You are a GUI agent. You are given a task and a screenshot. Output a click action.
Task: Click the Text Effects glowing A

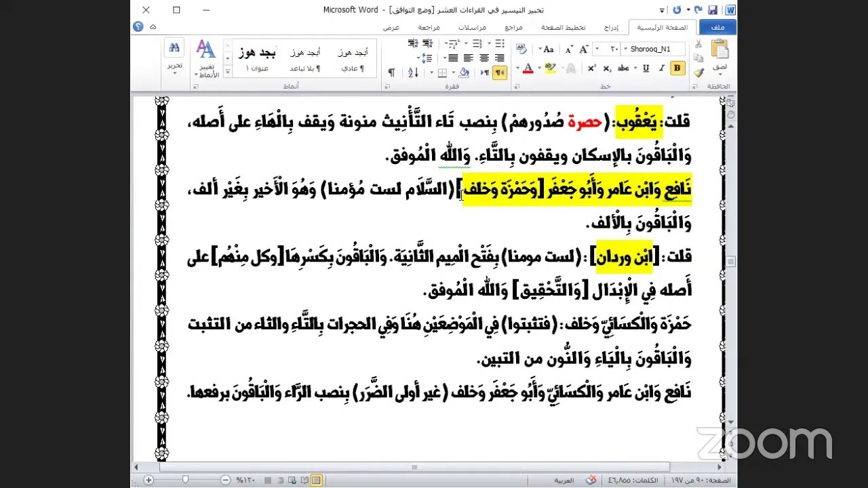point(570,68)
